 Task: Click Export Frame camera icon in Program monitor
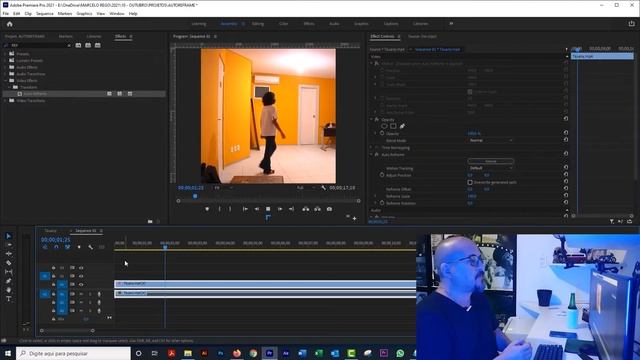(329, 209)
